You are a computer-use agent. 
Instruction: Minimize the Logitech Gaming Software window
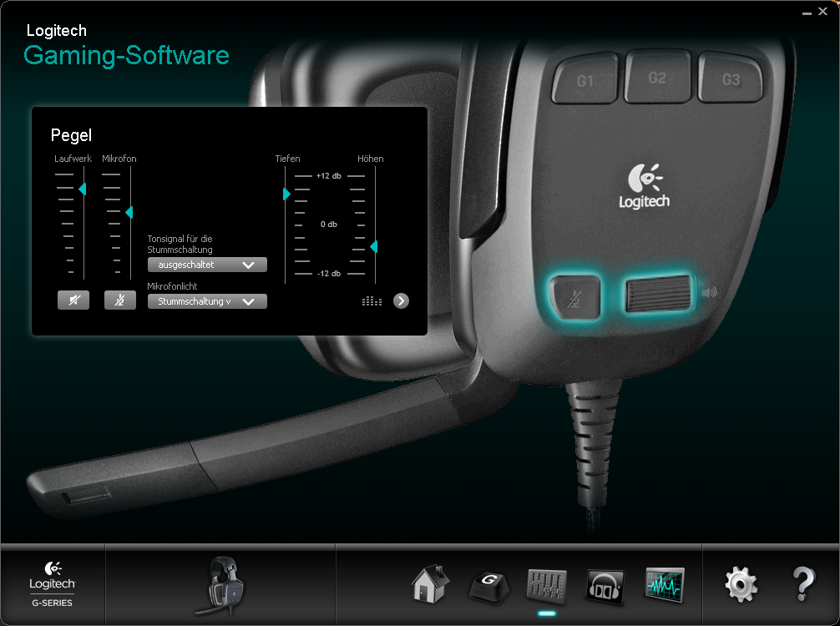[x=807, y=13]
